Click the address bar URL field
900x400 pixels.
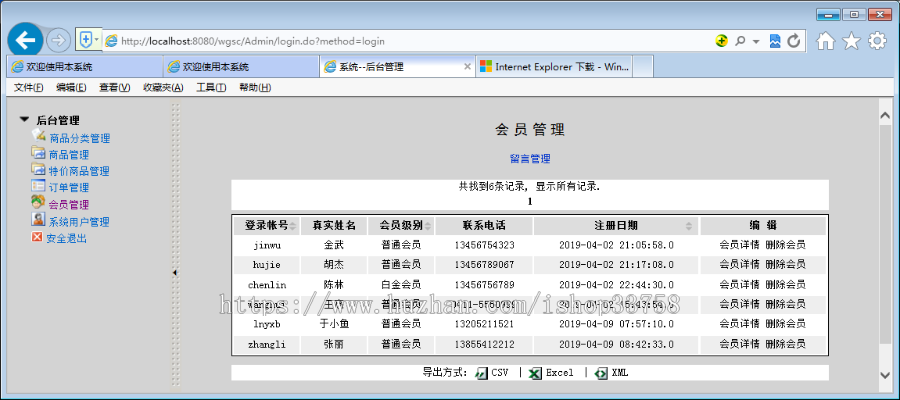pyautogui.click(x=402, y=41)
